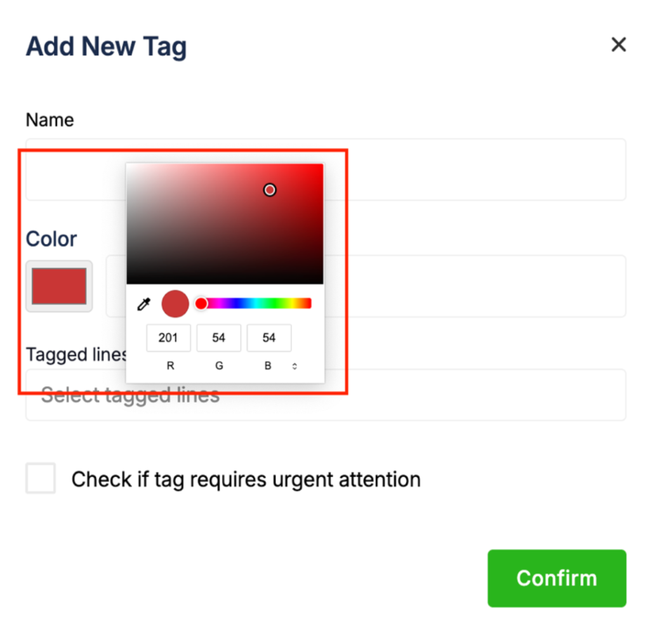Close the Add New Tag dialog
The width and height of the screenshot is (650, 644).
(x=618, y=44)
